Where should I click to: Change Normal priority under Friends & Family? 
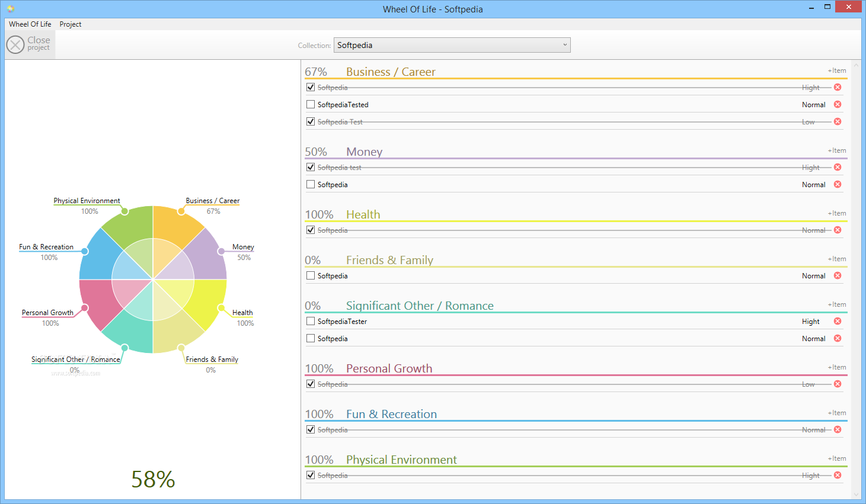click(813, 276)
